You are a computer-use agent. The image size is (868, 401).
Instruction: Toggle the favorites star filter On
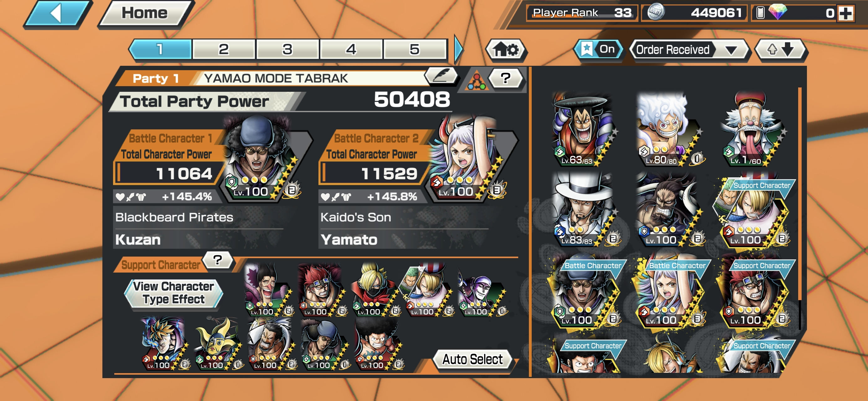coord(598,49)
